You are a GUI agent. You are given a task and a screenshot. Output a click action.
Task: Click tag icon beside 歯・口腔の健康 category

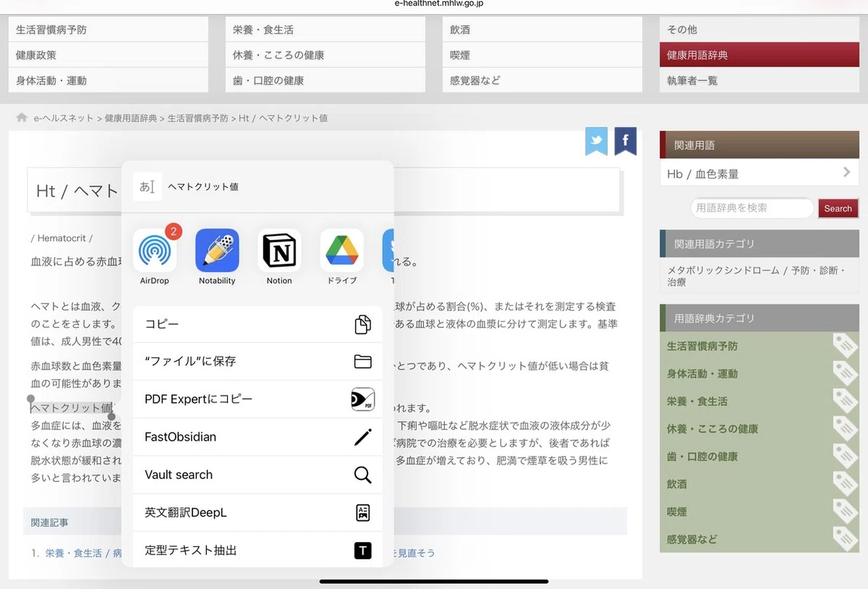click(845, 457)
